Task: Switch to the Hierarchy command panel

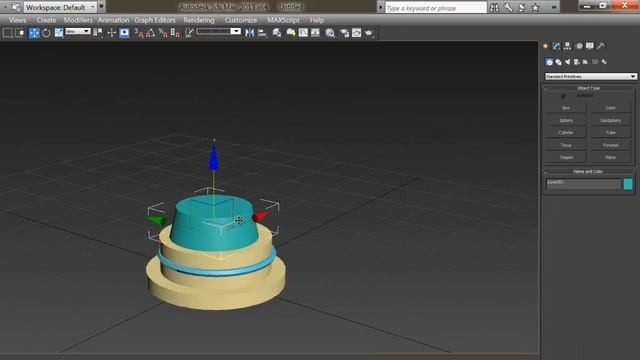Action: [x=567, y=46]
